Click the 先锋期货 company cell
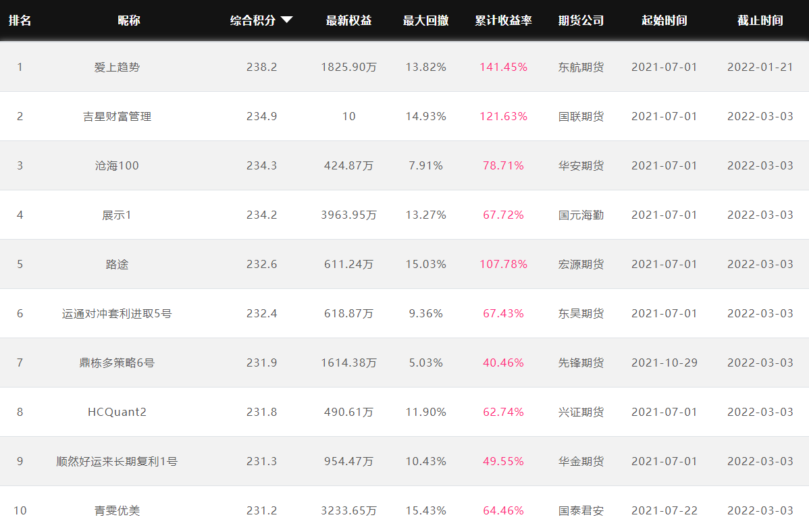 pos(581,363)
